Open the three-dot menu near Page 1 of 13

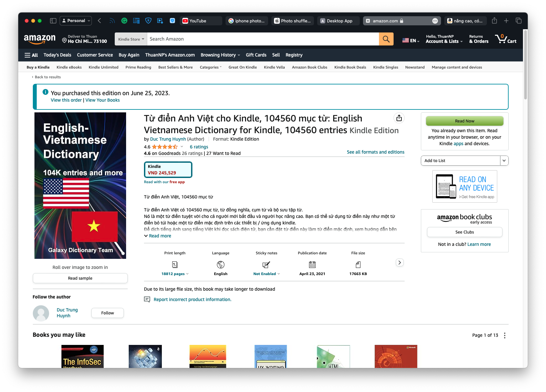[505, 335]
